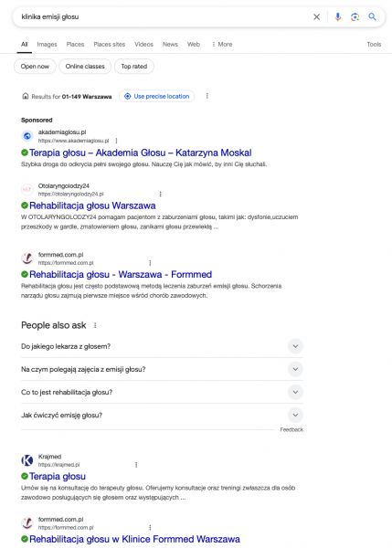Open Google Lens image search icon
Image resolution: width=392 pixels, height=548 pixels.
(355, 16)
